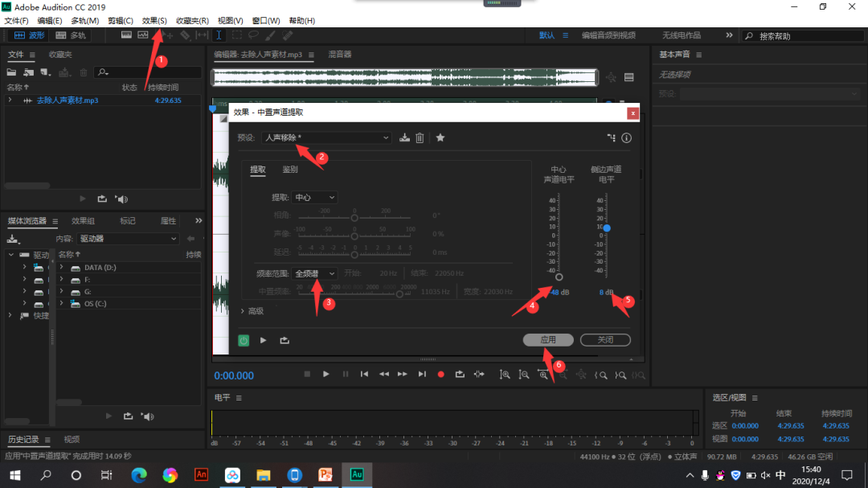Switch to the 收藏夹 panel tab
This screenshot has height=488, width=868.
60,55
